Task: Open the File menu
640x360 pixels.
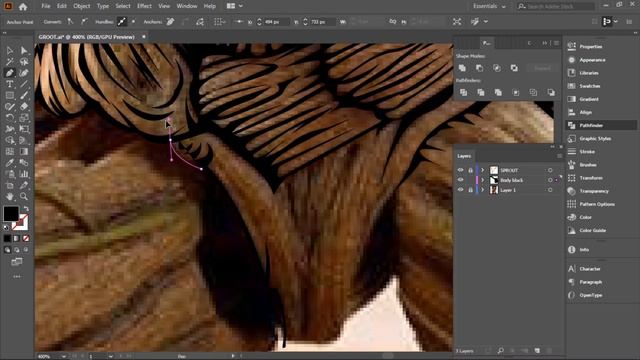Action: [x=46, y=6]
